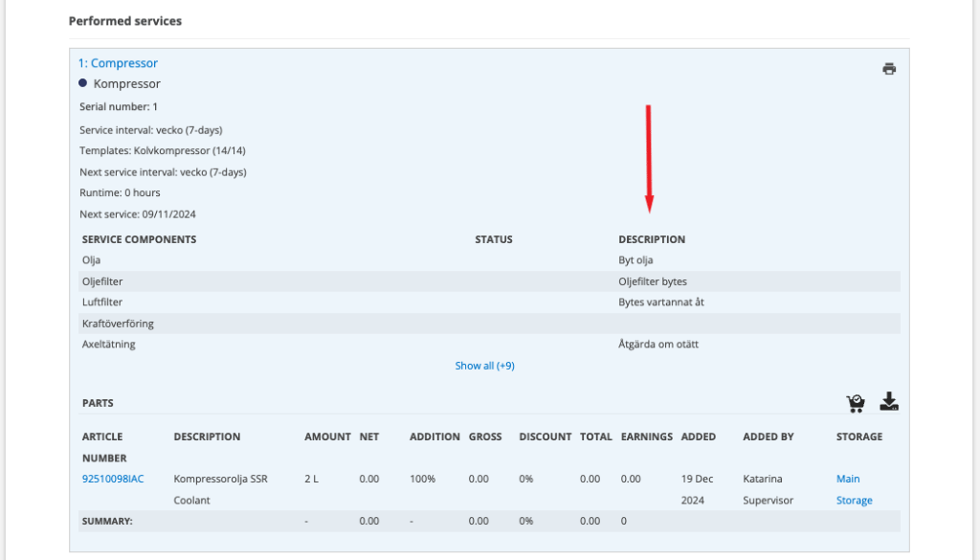
Task: Open article number 92510098IAC
Action: (x=113, y=479)
